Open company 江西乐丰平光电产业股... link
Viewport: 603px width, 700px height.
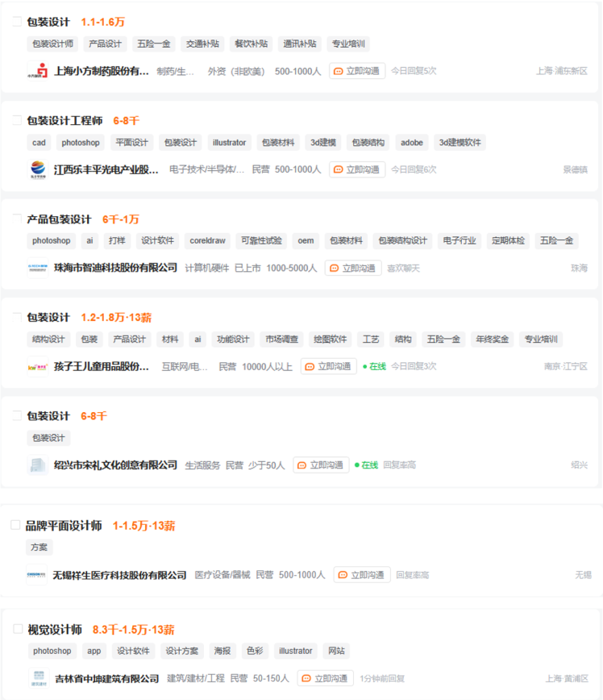click(x=106, y=169)
